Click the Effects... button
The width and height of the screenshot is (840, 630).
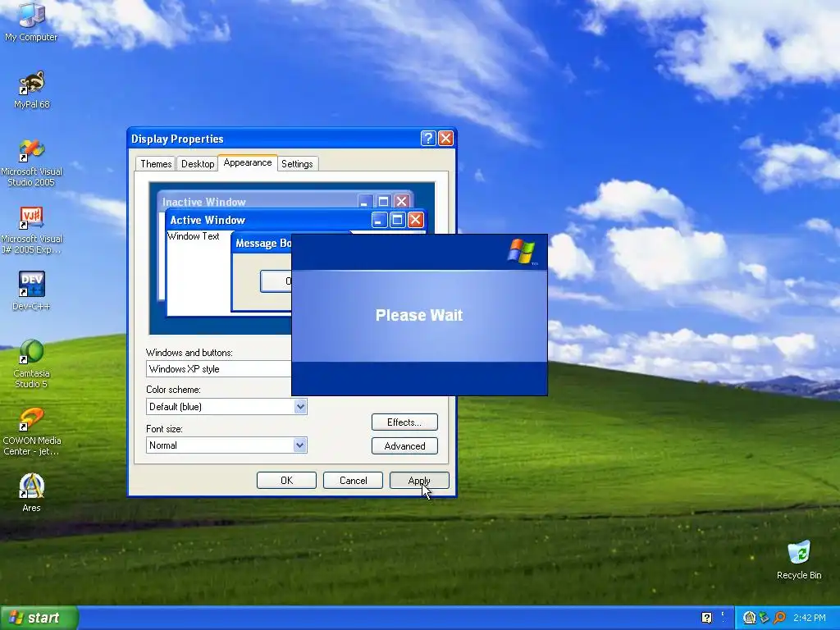(404, 422)
